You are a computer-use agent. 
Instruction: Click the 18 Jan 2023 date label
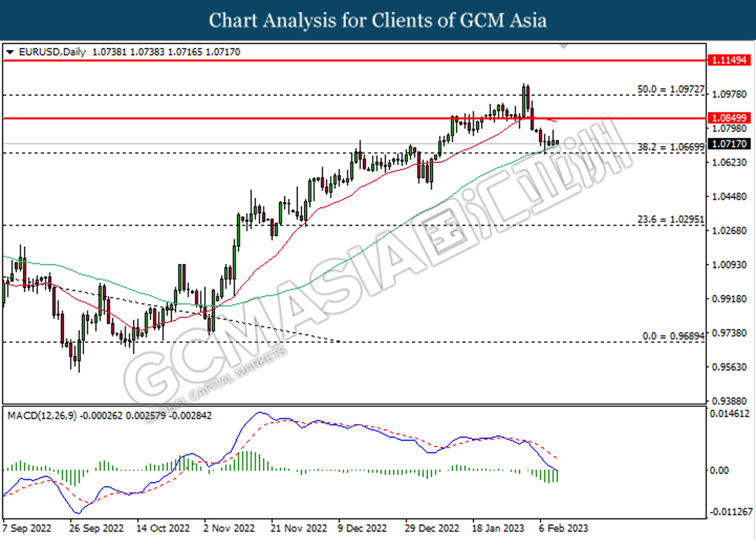[498, 528]
